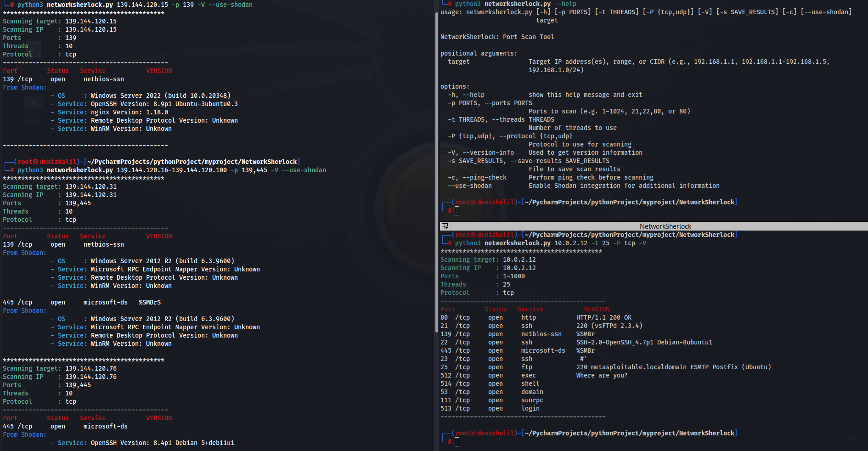Image resolution: width=868 pixels, height=451 pixels.
Task: Focus the cursor block in the help output pane
Action: click(x=457, y=211)
